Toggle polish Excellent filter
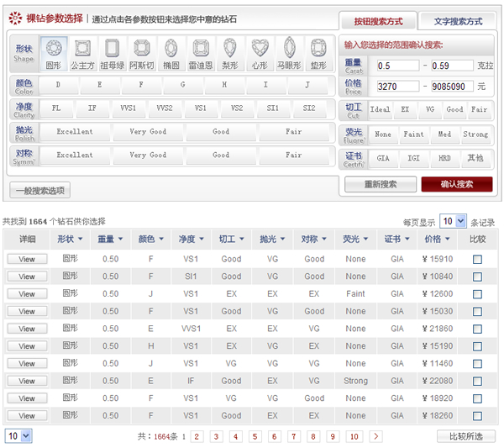This screenshot has height=448, width=504. coord(75,132)
